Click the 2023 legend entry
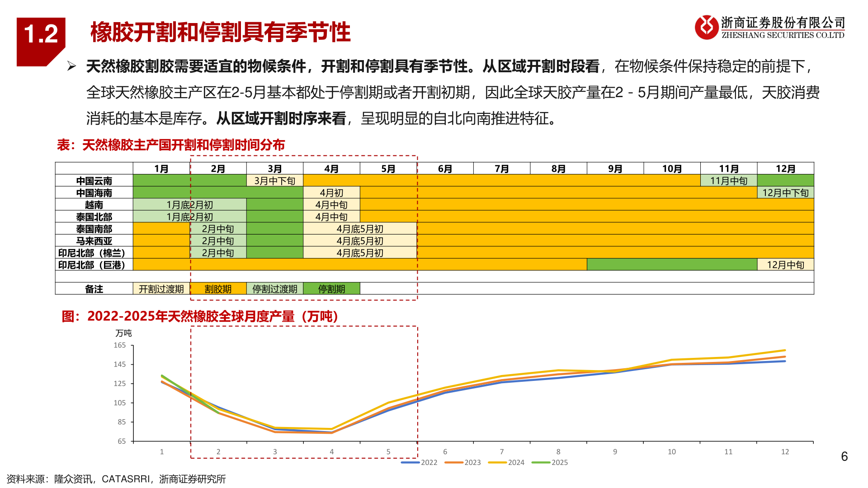868x488 pixels. [463, 462]
